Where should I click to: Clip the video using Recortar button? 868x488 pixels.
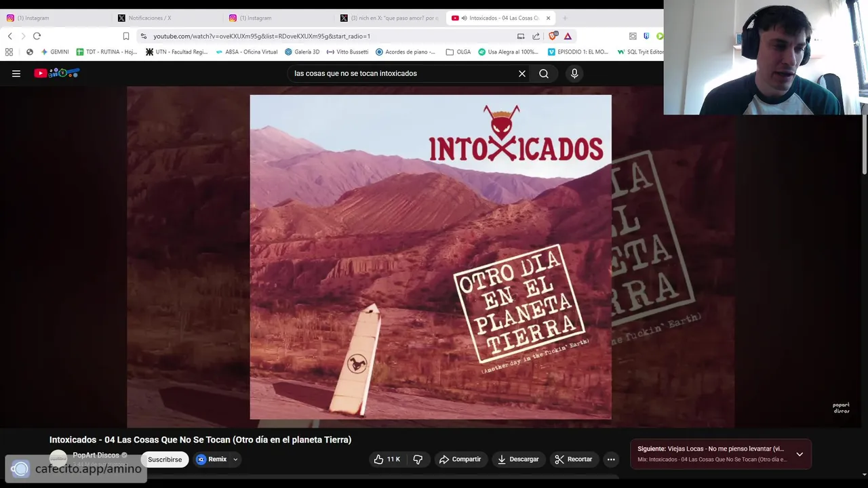click(574, 459)
